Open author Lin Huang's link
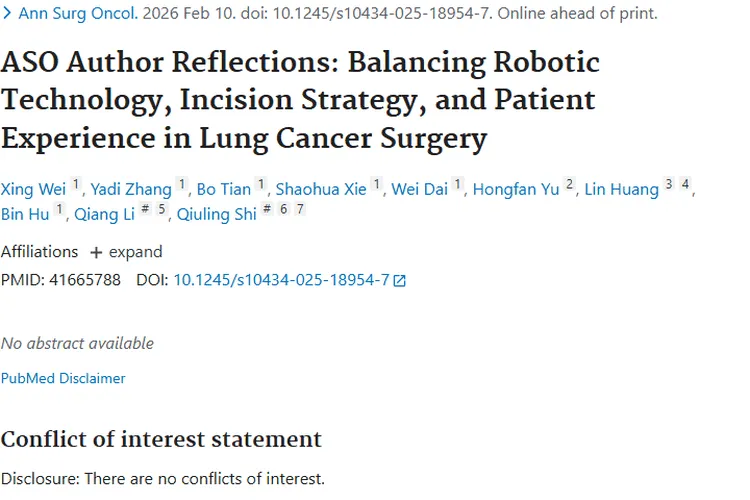The height and width of the screenshot is (500, 750). (x=621, y=189)
